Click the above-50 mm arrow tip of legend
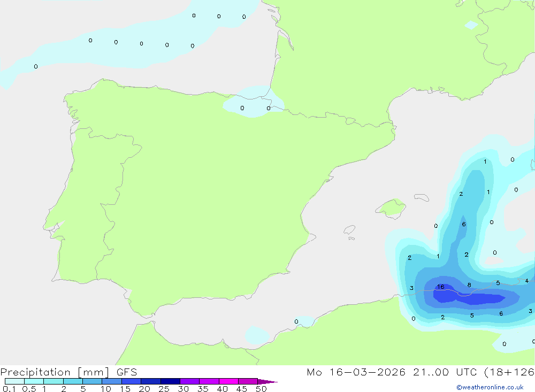This screenshot has height=392, width=535. pos(267,381)
